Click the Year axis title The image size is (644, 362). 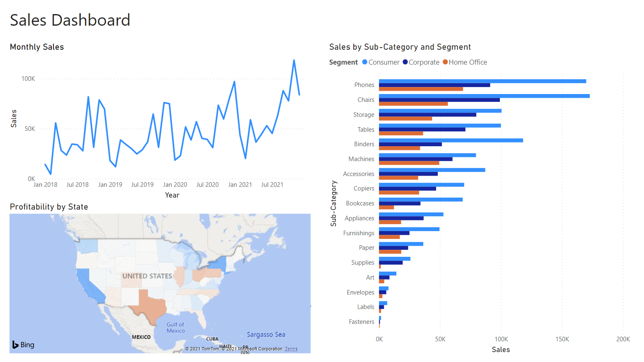tap(172, 195)
